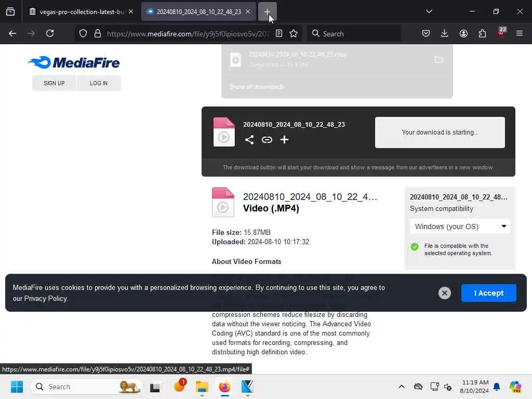This screenshot has height=399, width=532.
Task: Show hidden system tray icons
Action: tap(402, 387)
